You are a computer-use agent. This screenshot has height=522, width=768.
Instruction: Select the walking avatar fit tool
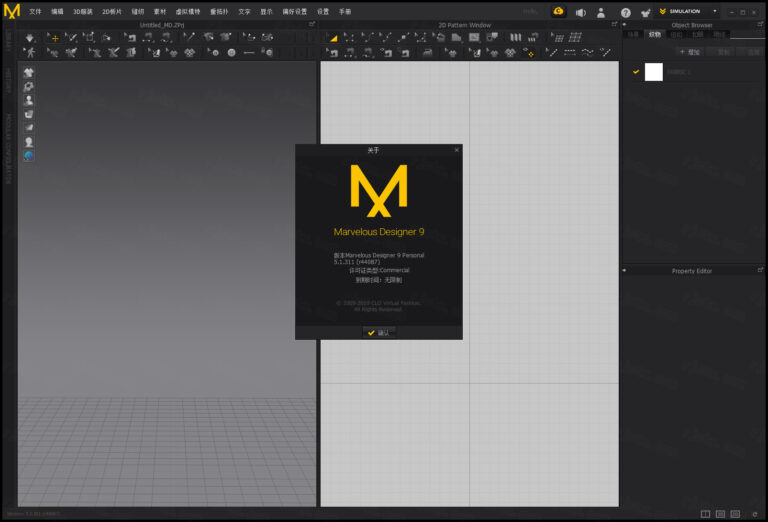[x=30, y=52]
